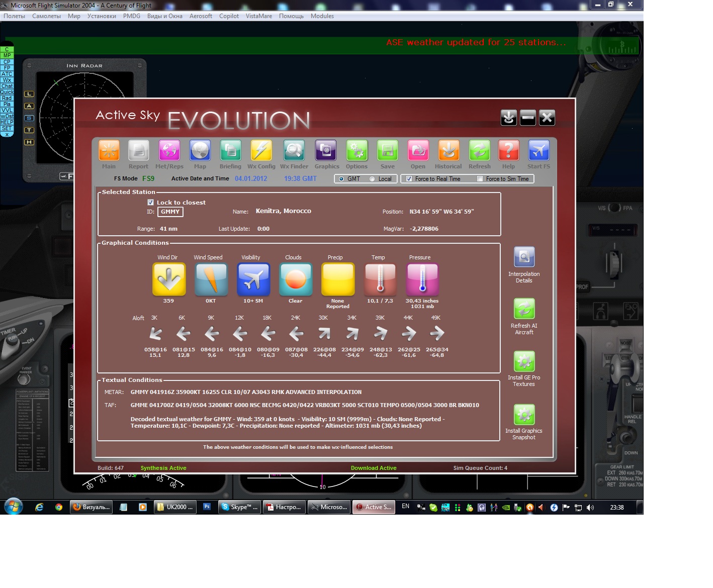Open Met/Reps in Active Sky toolbar
713x588 pixels.
click(x=169, y=151)
